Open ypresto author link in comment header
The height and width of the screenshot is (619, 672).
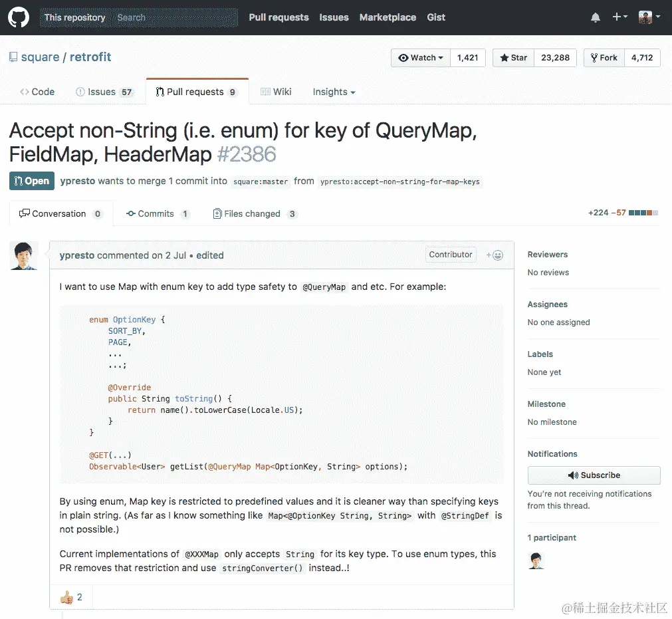click(x=76, y=255)
